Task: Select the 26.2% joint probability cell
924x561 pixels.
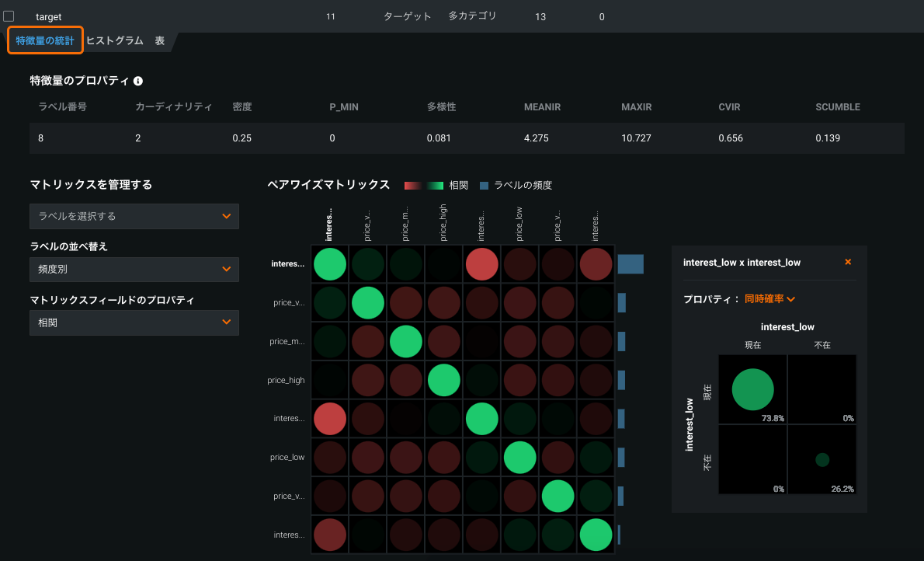Action: point(822,459)
